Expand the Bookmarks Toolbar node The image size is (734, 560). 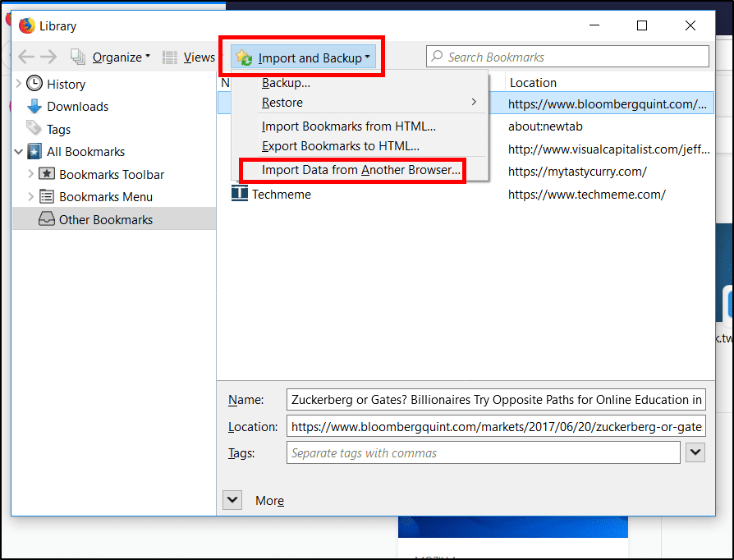pyautogui.click(x=30, y=174)
